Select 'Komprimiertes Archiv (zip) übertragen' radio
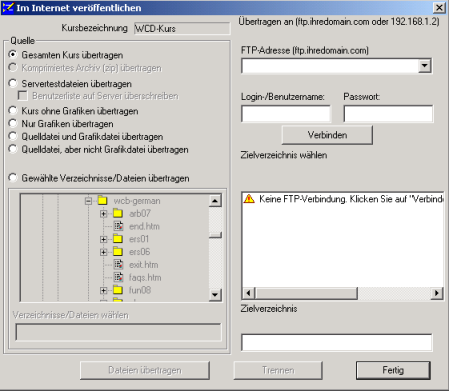449x391 pixels. point(13,67)
